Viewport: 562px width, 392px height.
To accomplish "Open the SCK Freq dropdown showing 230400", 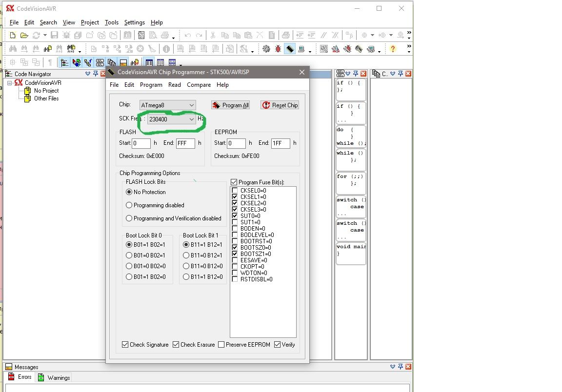I will tap(172, 119).
